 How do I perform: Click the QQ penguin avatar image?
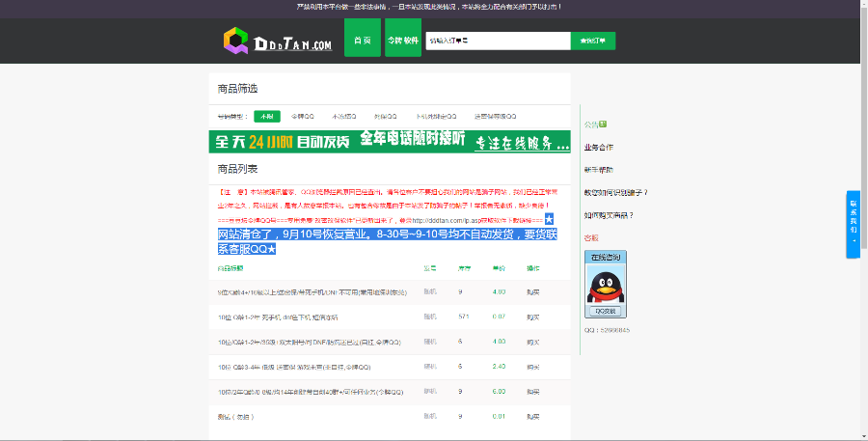pyautogui.click(x=606, y=284)
